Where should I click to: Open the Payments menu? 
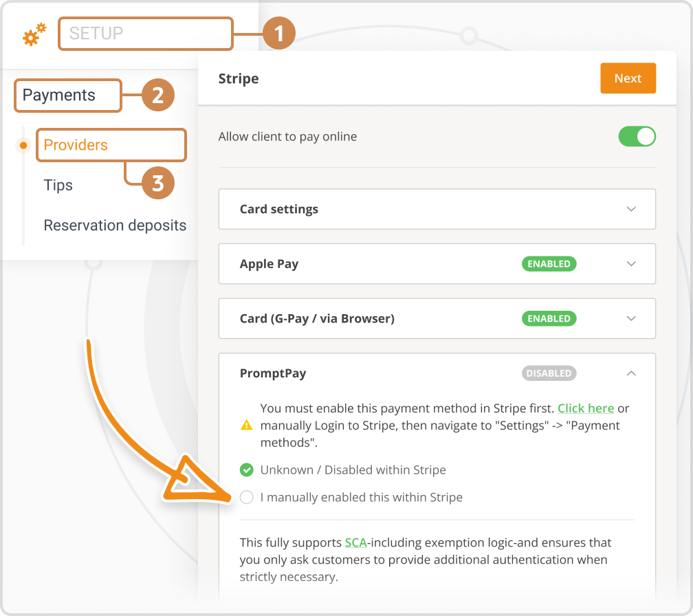click(58, 95)
